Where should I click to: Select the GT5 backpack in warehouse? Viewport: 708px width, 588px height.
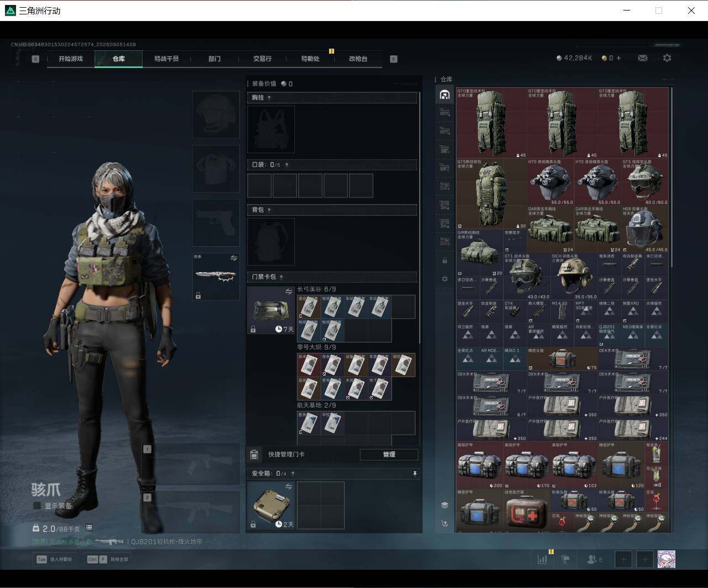pyautogui.click(x=492, y=194)
